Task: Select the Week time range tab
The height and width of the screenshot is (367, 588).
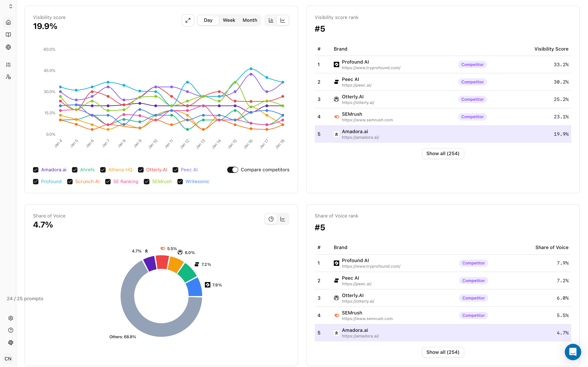Action: point(229,20)
